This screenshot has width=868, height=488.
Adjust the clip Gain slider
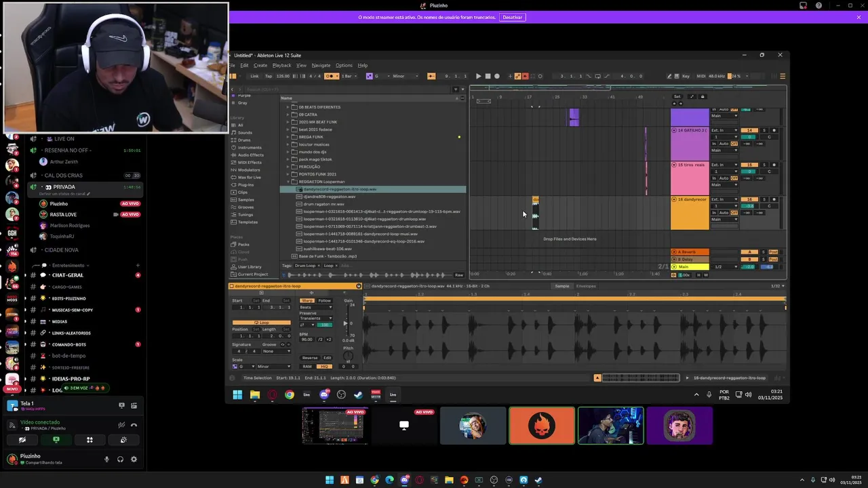click(x=346, y=323)
